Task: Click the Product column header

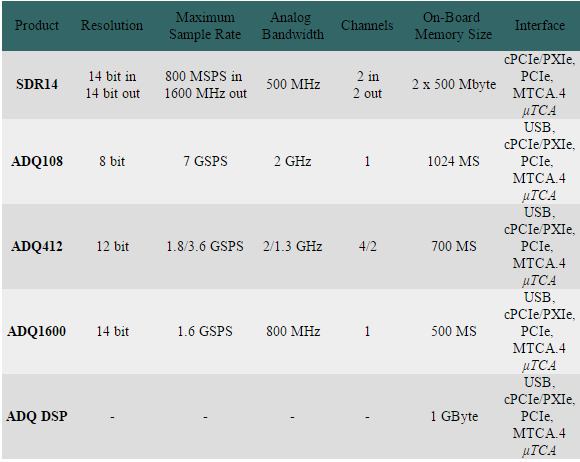Action: click(37, 26)
